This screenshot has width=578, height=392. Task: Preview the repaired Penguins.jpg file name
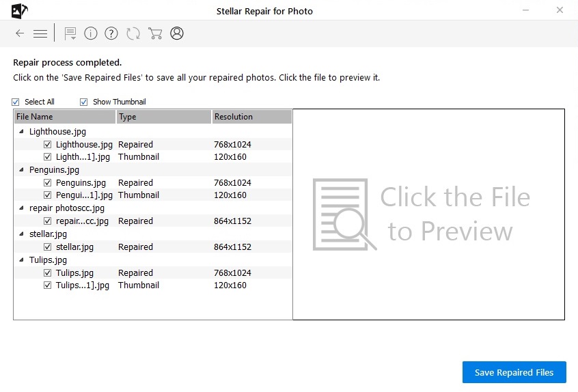(81, 183)
